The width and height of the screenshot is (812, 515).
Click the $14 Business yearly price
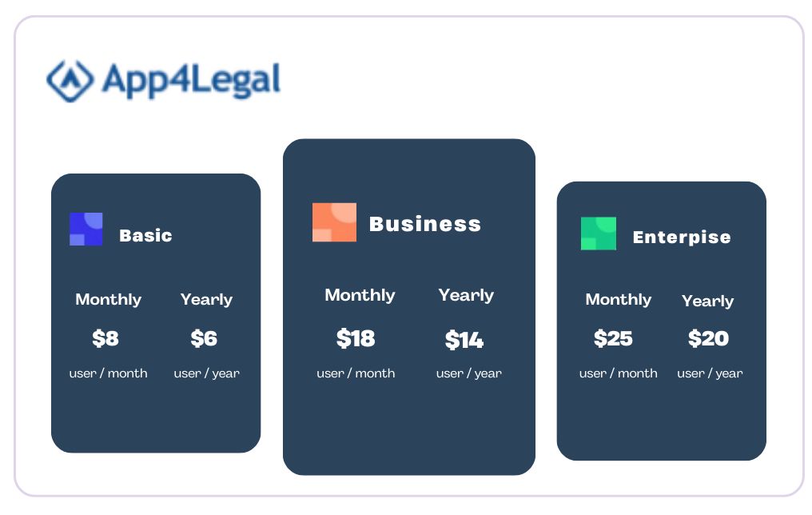click(464, 341)
